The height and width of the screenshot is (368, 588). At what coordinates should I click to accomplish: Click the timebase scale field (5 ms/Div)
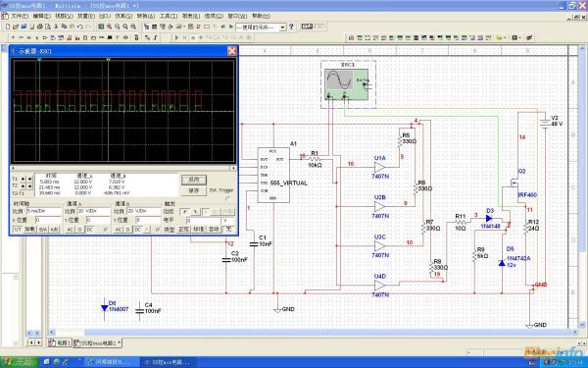pyautogui.click(x=44, y=211)
